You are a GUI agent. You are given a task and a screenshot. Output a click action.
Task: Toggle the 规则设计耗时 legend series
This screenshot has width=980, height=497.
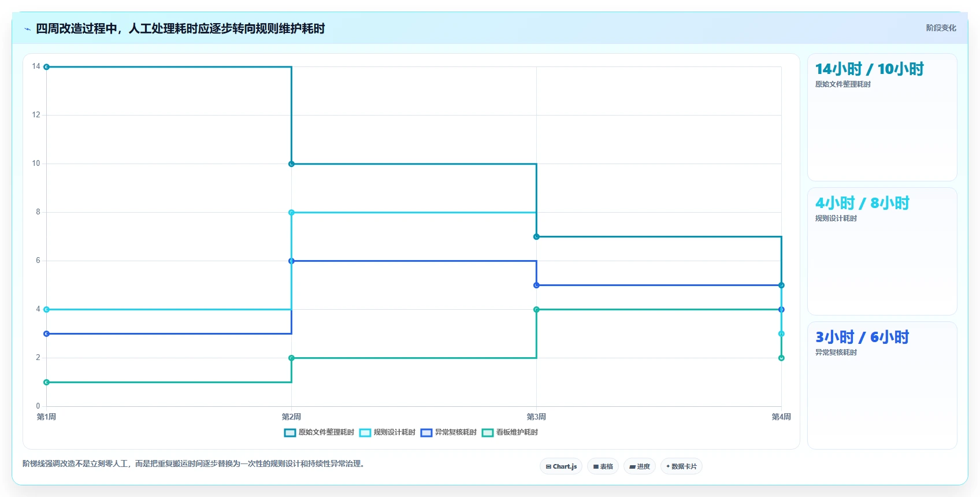tap(387, 432)
